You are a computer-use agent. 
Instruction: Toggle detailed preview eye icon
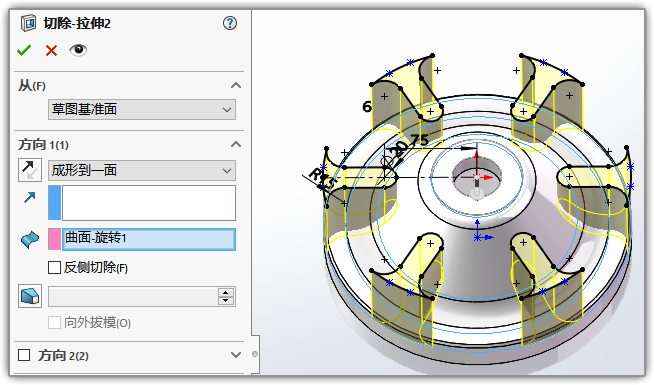click(x=78, y=50)
